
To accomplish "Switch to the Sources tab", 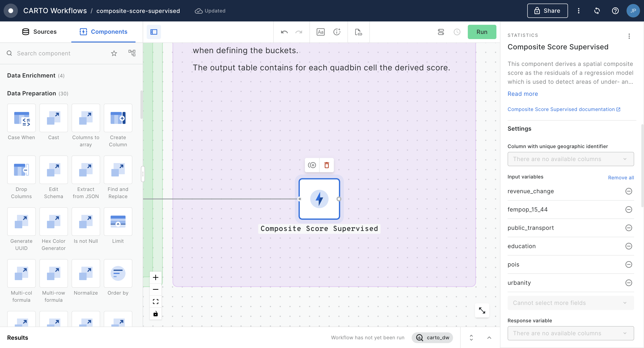I will point(39,32).
